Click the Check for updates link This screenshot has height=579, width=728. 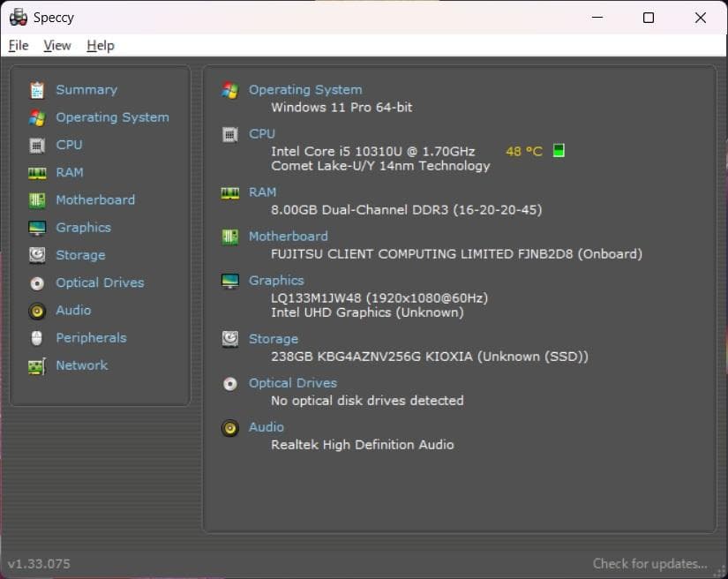649,563
